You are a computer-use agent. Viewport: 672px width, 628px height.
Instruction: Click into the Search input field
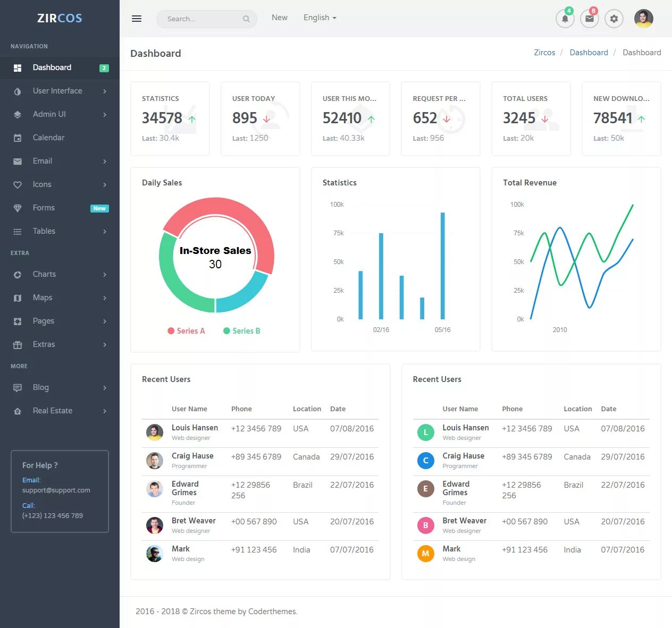click(x=207, y=19)
